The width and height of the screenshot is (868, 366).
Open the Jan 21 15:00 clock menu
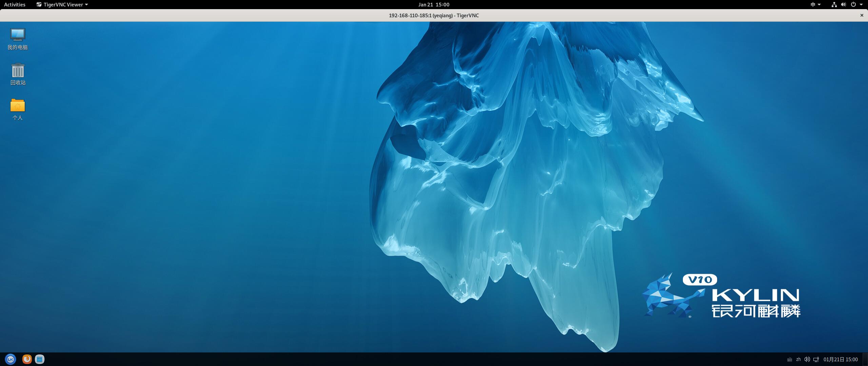[434, 4]
